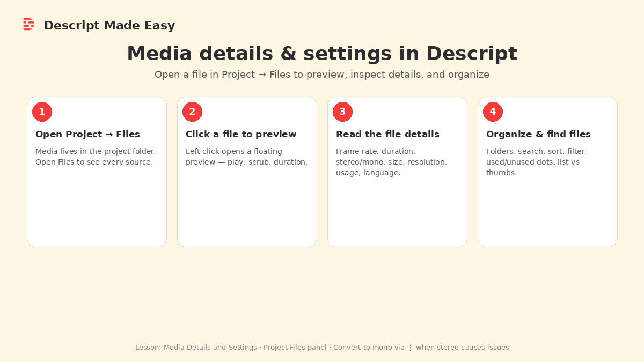Click the 'Open Project → Files' card heading

pos(87,134)
